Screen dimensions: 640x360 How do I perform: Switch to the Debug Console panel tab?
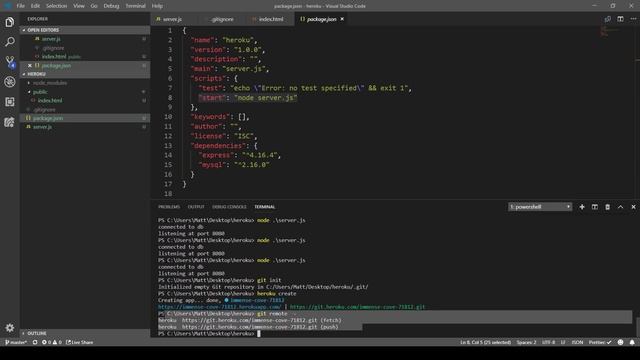229,207
